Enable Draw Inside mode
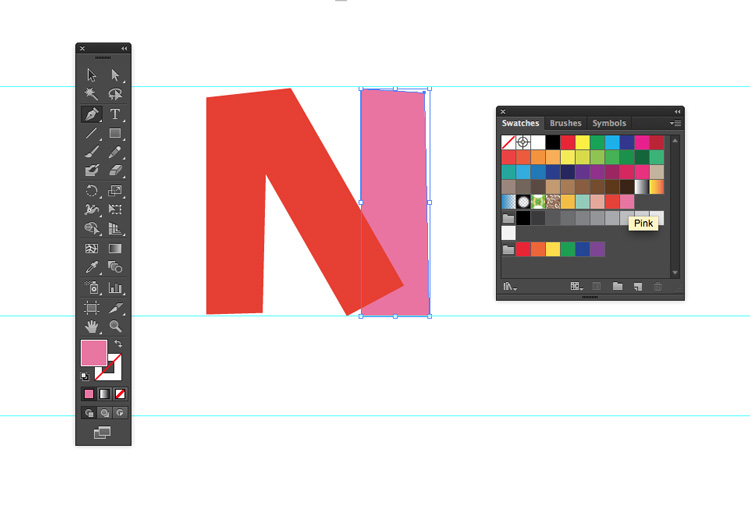Screen dimensions: 750x518 click(x=120, y=412)
